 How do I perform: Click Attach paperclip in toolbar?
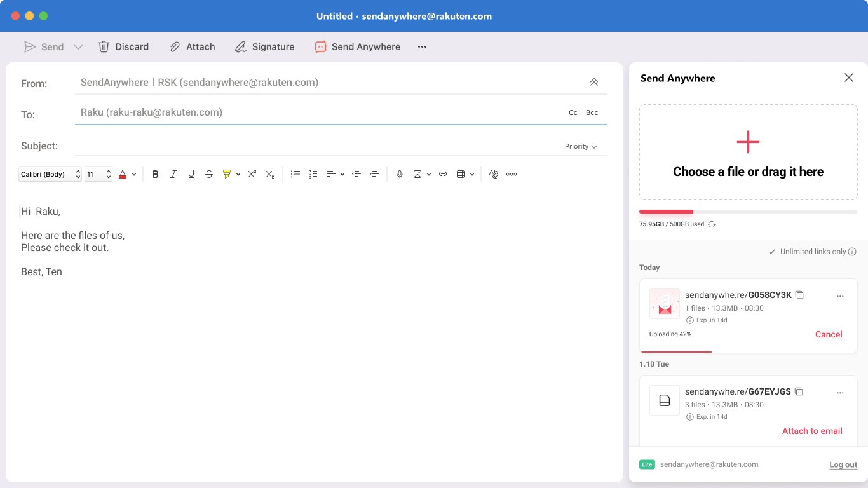point(193,47)
